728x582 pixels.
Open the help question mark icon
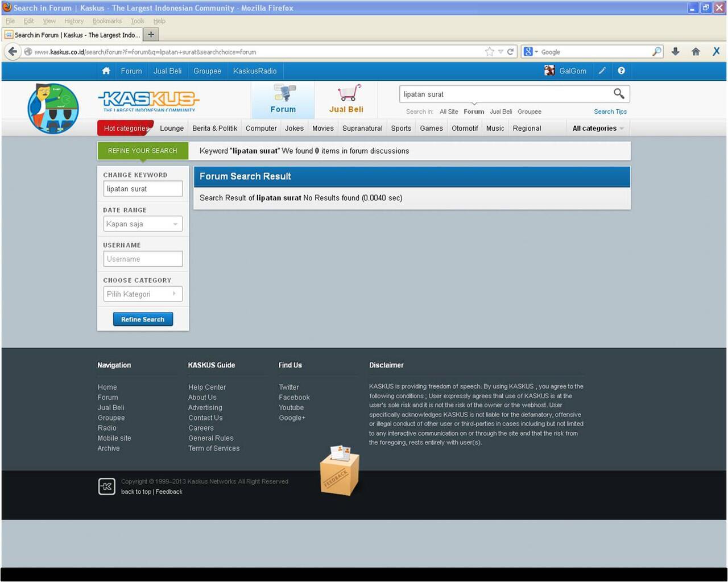(621, 71)
